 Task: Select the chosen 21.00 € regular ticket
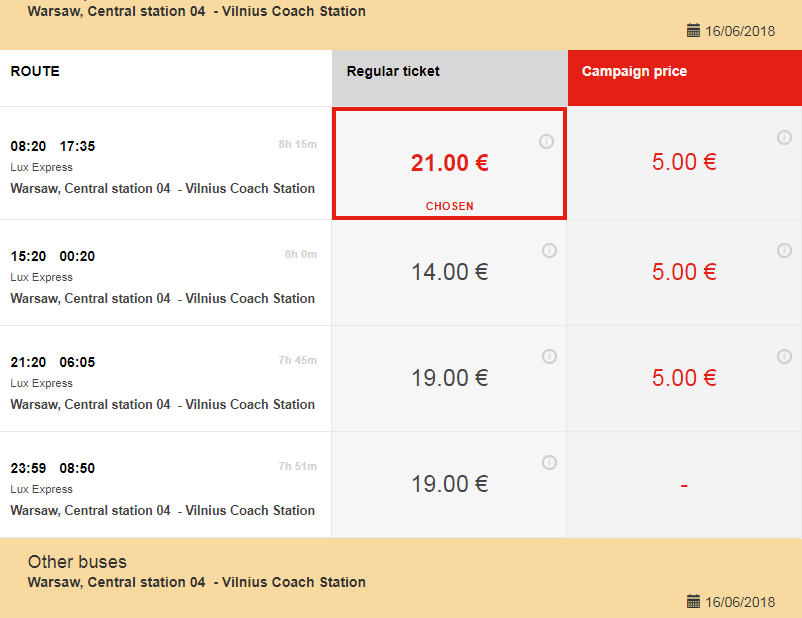[x=449, y=164]
